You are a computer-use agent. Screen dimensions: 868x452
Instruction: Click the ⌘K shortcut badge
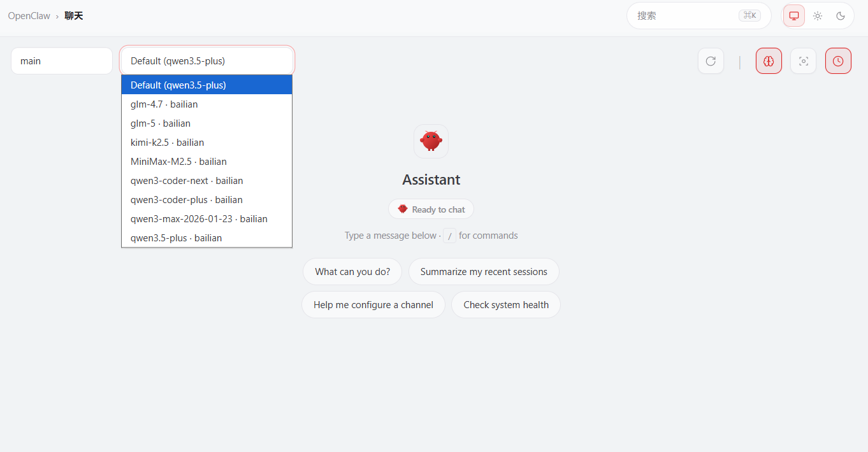tap(749, 16)
